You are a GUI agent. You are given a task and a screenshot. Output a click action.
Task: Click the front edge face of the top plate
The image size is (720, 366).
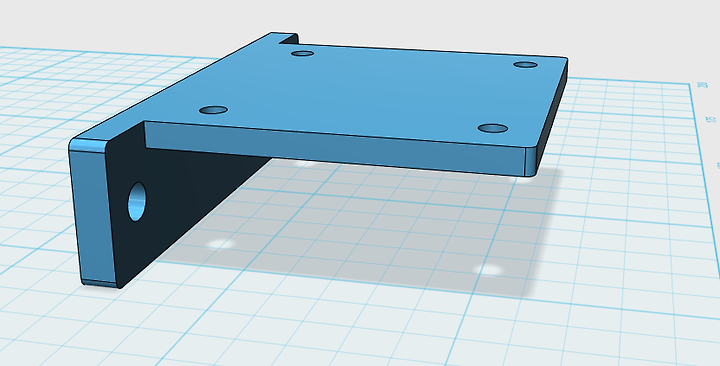335,148
